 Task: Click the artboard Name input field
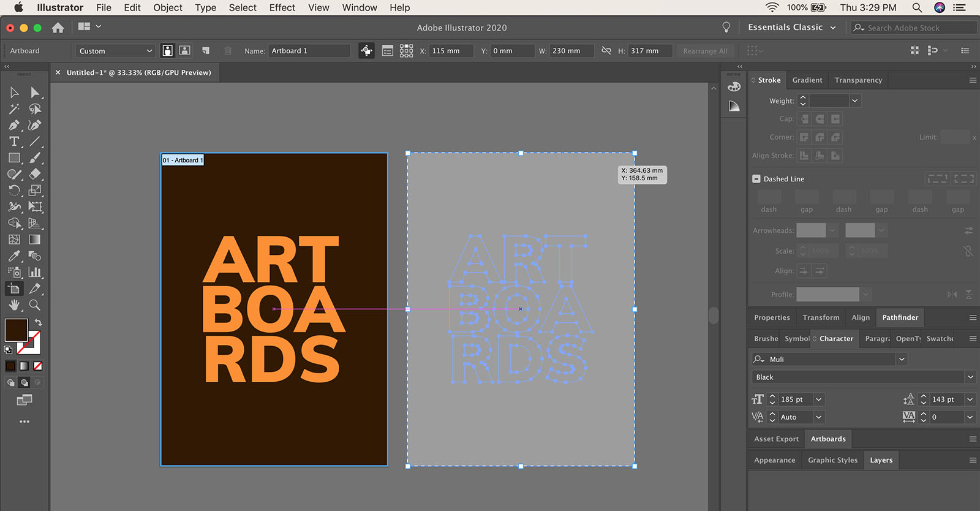click(309, 51)
